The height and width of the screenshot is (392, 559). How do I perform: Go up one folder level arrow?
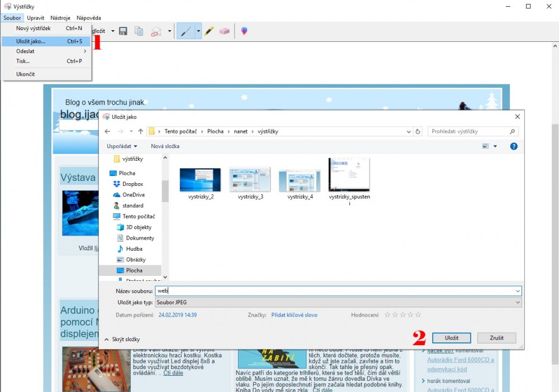point(140,132)
